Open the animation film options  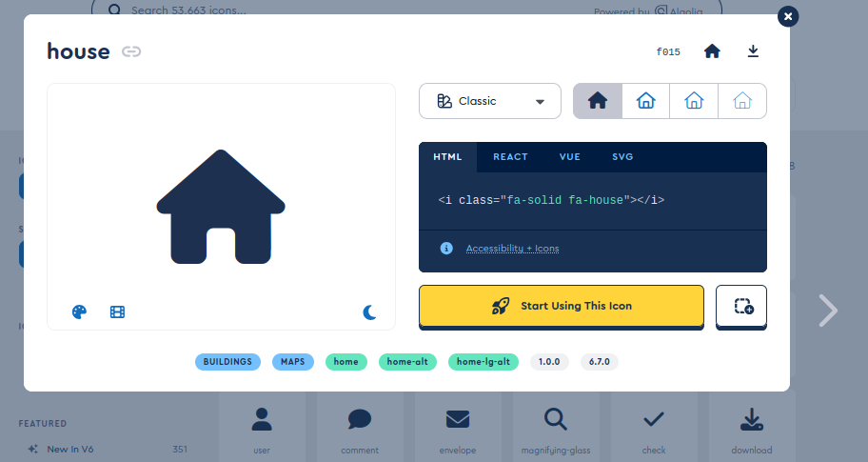[x=117, y=311]
